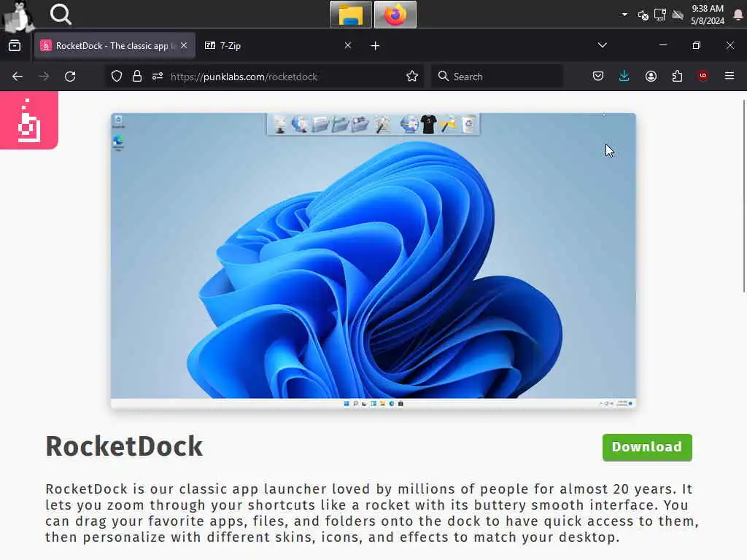This screenshot has width=747, height=560.
Task: Close the RocketDock tab
Action: coord(184,45)
